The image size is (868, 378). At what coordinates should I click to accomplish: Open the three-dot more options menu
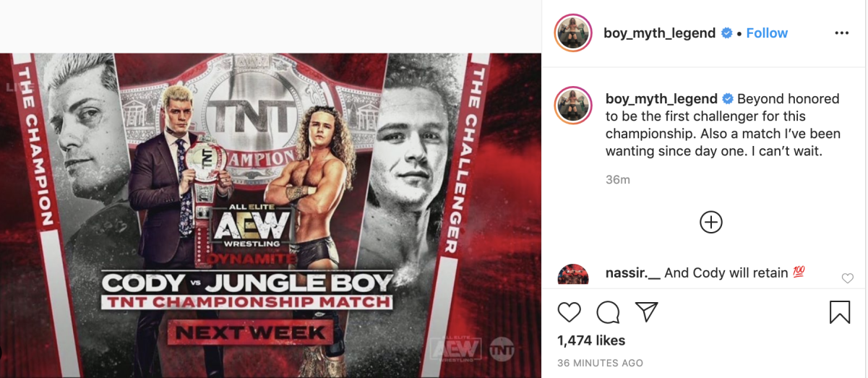pyautogui.click(x=841, y=33)
